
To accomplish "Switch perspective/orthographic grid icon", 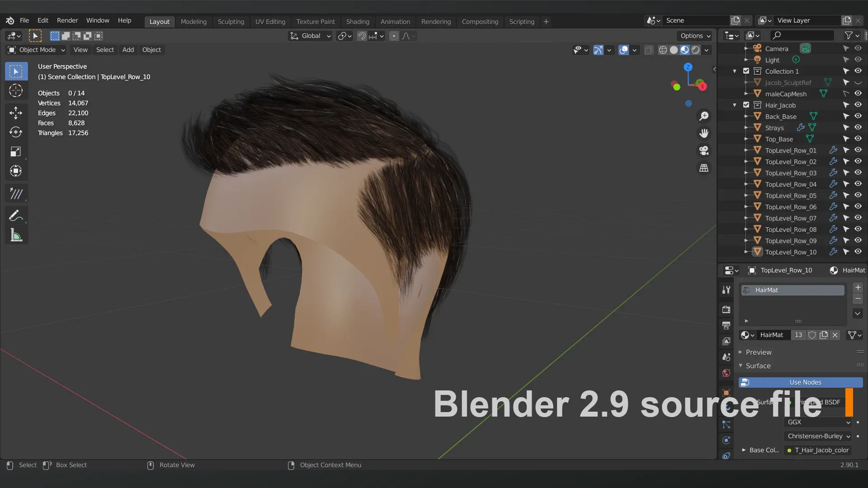I will (704, 168).
